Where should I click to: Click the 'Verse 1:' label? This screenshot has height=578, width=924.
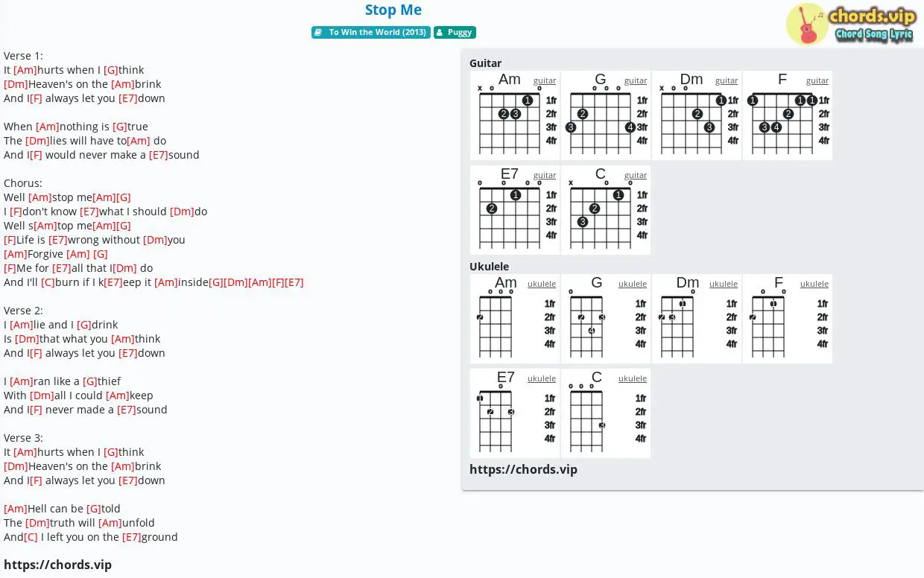23,56
